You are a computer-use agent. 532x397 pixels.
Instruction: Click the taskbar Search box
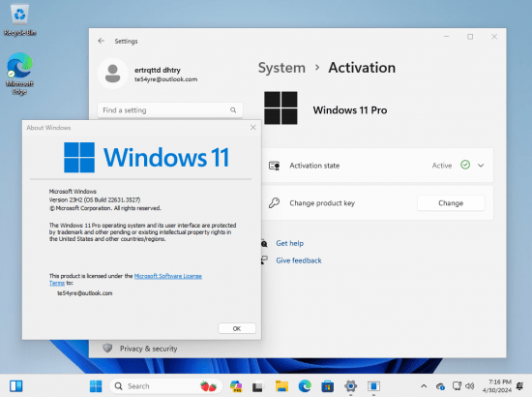[x=165, y=386]
